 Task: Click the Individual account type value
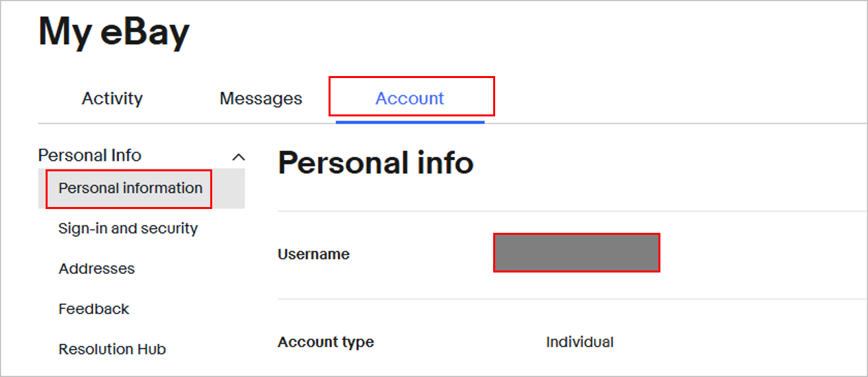coord(580,343)
